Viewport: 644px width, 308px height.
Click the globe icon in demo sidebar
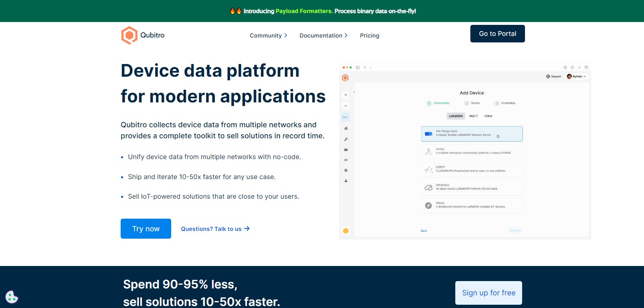pyautogui.click(x=346, y=170)
